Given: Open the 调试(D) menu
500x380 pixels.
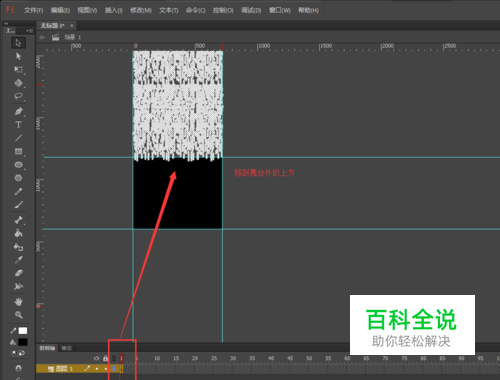Looking at the screenshot, I should (x=251, y=10).
